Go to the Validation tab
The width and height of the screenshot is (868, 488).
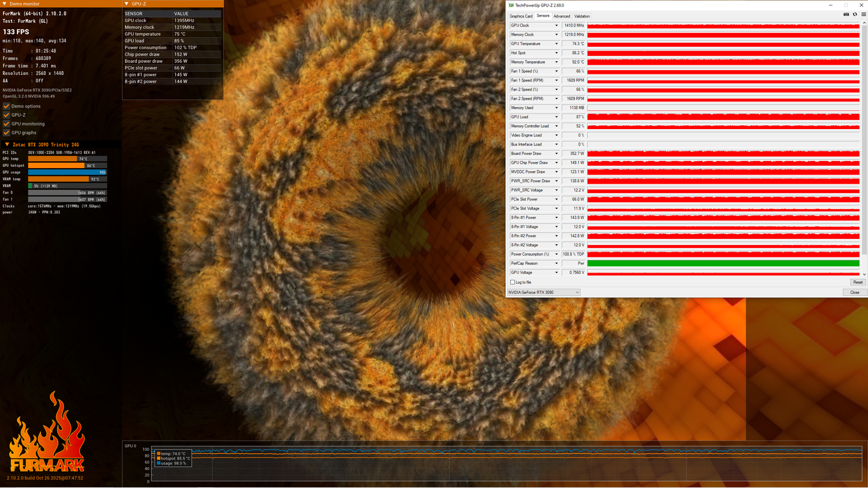(582, 16)
